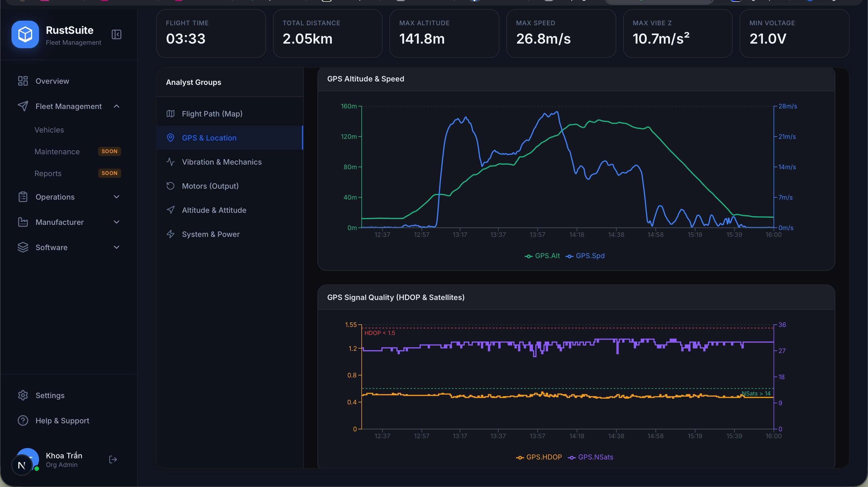Click the Overview grid icon
This screenshot has width=868, height=487.
tap(23, 81)
